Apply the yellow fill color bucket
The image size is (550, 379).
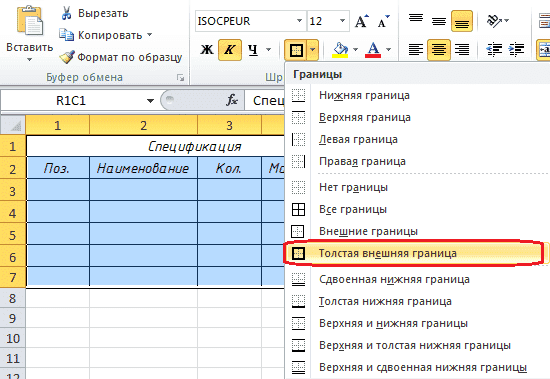tap(340, 50)
